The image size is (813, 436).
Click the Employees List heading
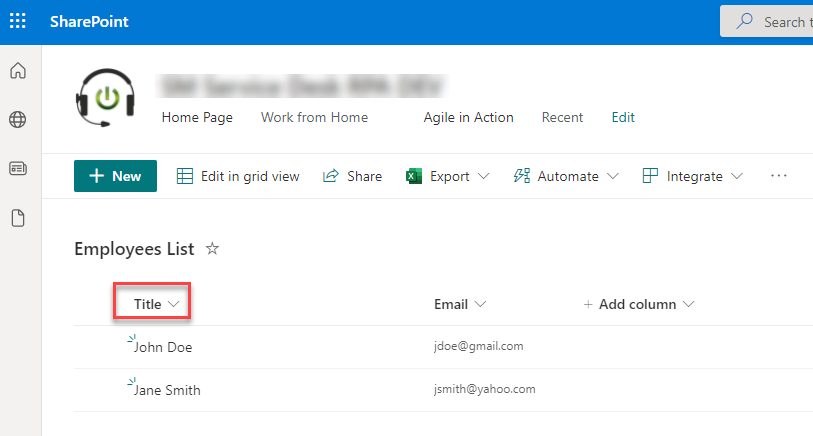pyautogui.click(x=134, y=249)
